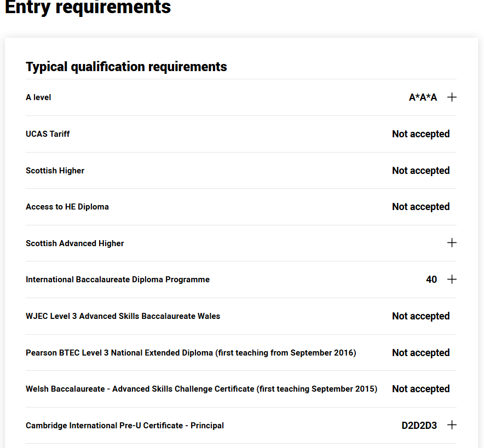Click Not accepted beside UCAS Tariff
The width and height of the screenshot is (484, 448).
click(x=420, y=134)
